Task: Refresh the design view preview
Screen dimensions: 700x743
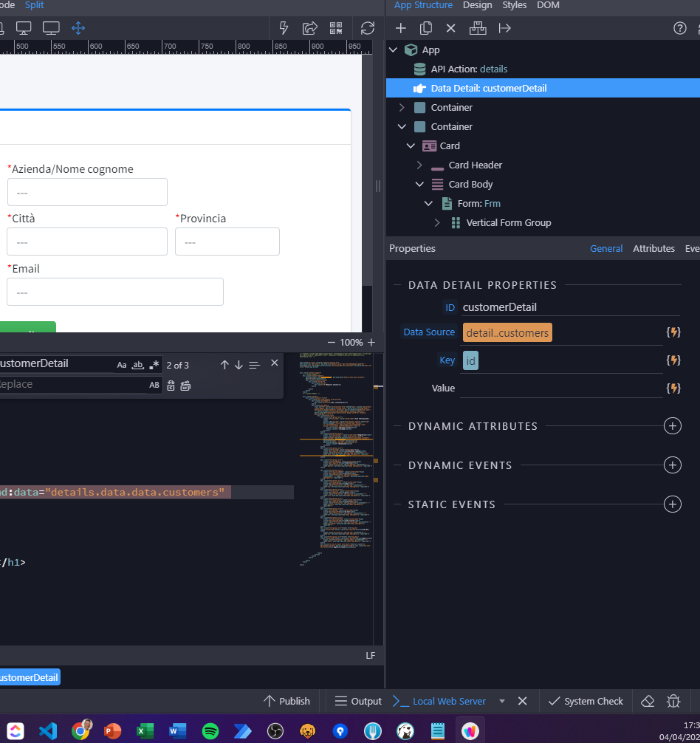Action: [x=368, y=27]
